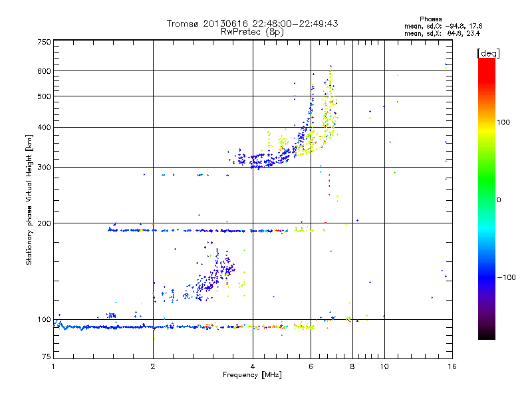Click the x-axis label '8'
The image size is (532, 399).
click(x=352, y=366)
